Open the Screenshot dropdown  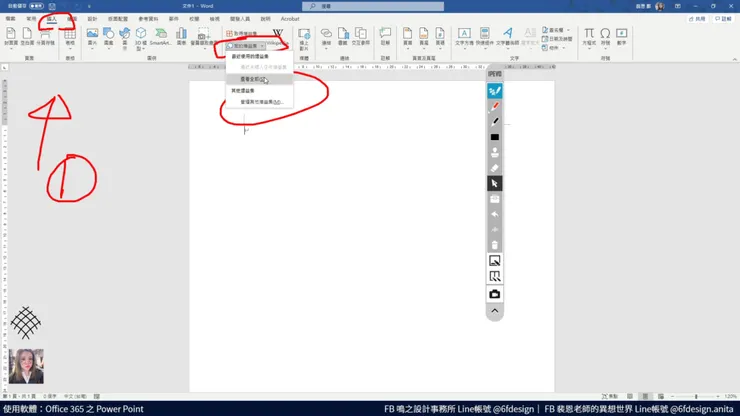tap(203, 37)
